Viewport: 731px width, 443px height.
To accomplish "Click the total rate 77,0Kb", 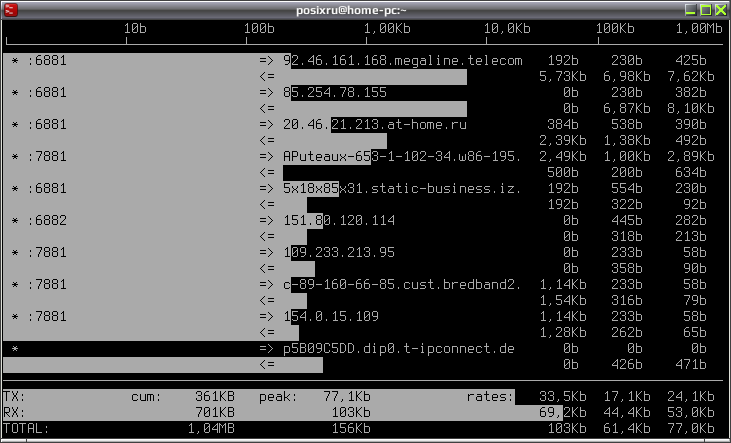I will tap(691, 429).
